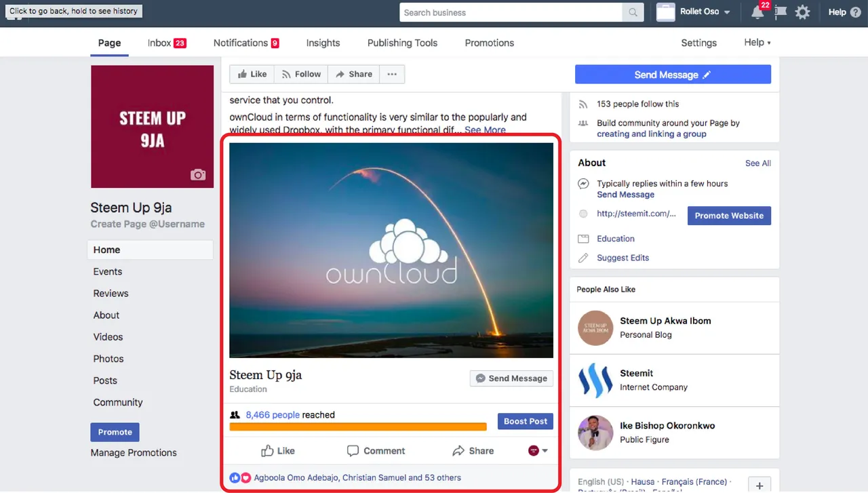868x493 pixels.
Task: Expand the Help dropdown in page nav
Action: click(x=757, y=42)
